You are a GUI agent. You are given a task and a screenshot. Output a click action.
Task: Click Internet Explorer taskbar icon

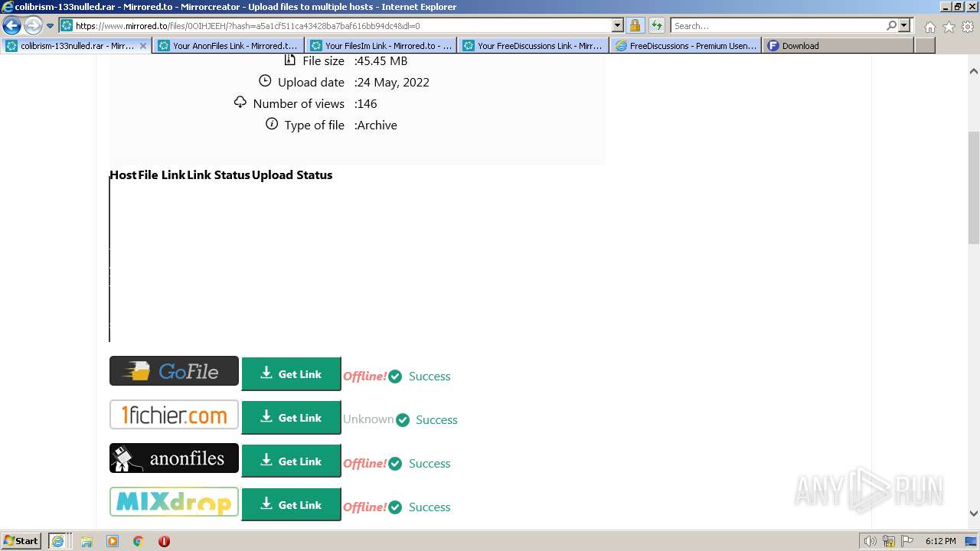coord(58,541)
